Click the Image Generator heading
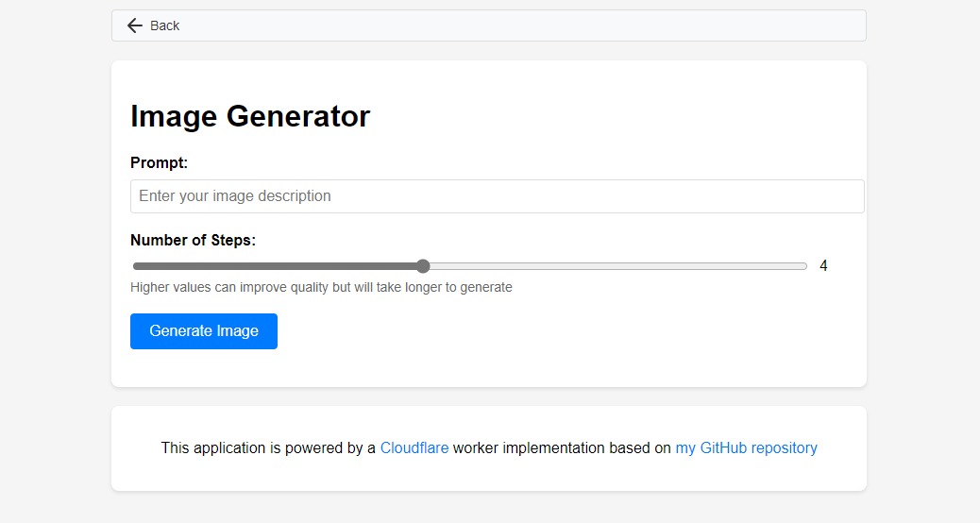The height and width of the screenshot is (523, 980). 250,116
